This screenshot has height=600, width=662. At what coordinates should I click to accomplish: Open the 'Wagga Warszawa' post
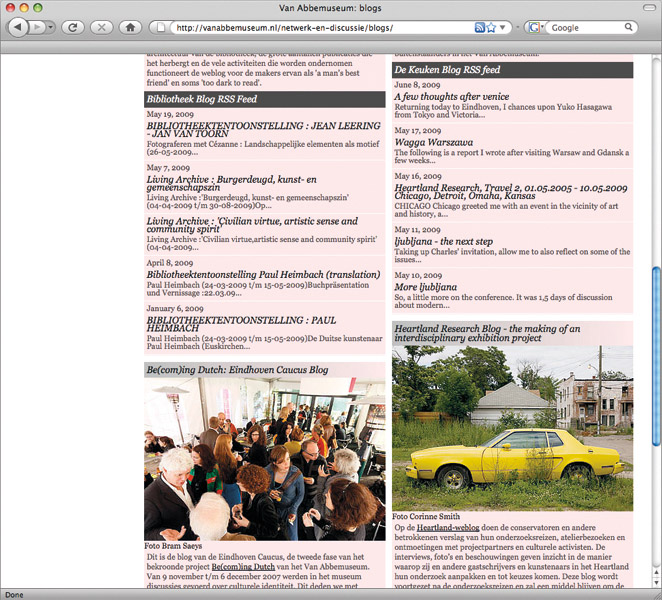pyautogui.click(x=434, y=142)
